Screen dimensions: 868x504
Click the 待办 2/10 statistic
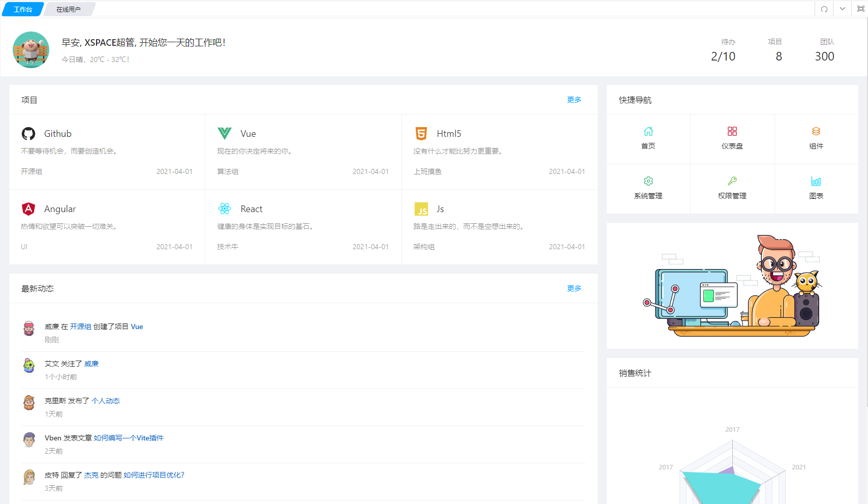(723, 50)
